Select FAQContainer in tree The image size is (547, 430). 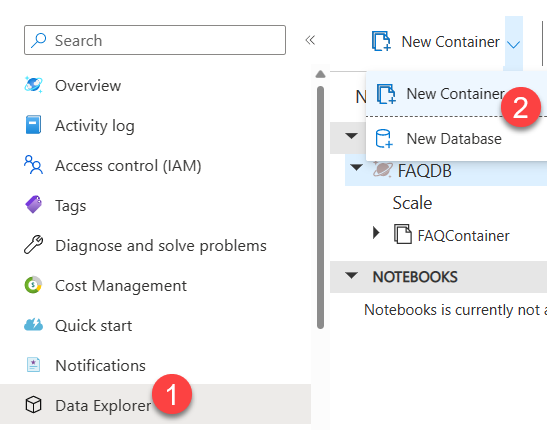(x=463, y=236)
